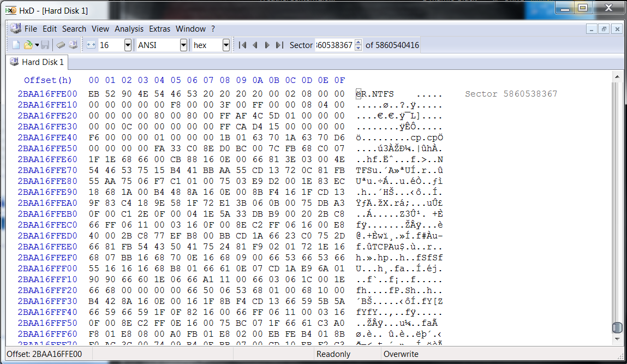Click offset row 2BAA16FFF60
This screenshot has height=364, width=627.
[47, 334]
